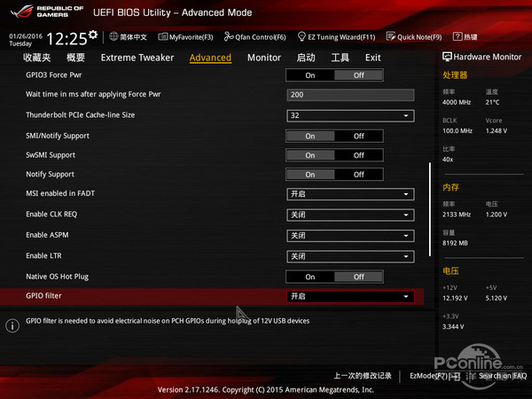Click the Qfan Control fan icon

pos(229,36)
